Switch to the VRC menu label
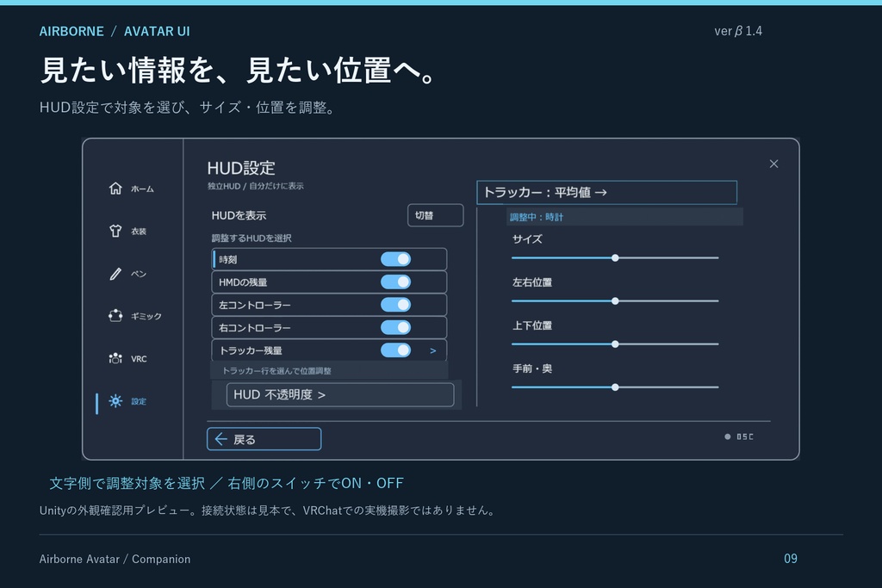Image resolution: width=882 pixels, height=588 pixels. (139, 359)
